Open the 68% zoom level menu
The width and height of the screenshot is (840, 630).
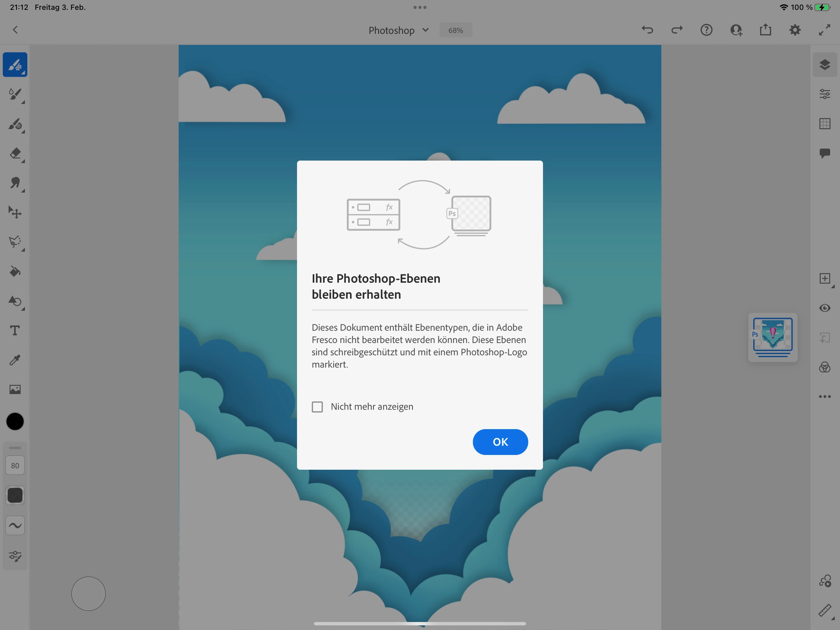coord(455,30)
